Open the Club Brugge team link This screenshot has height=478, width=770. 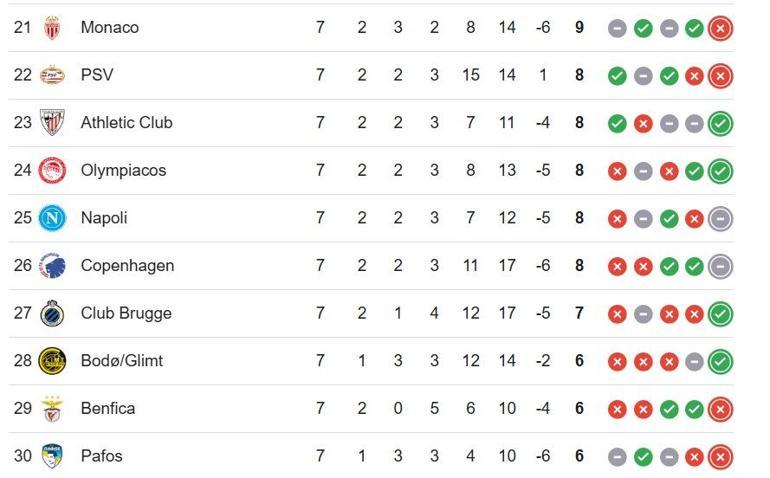(126, 314)
